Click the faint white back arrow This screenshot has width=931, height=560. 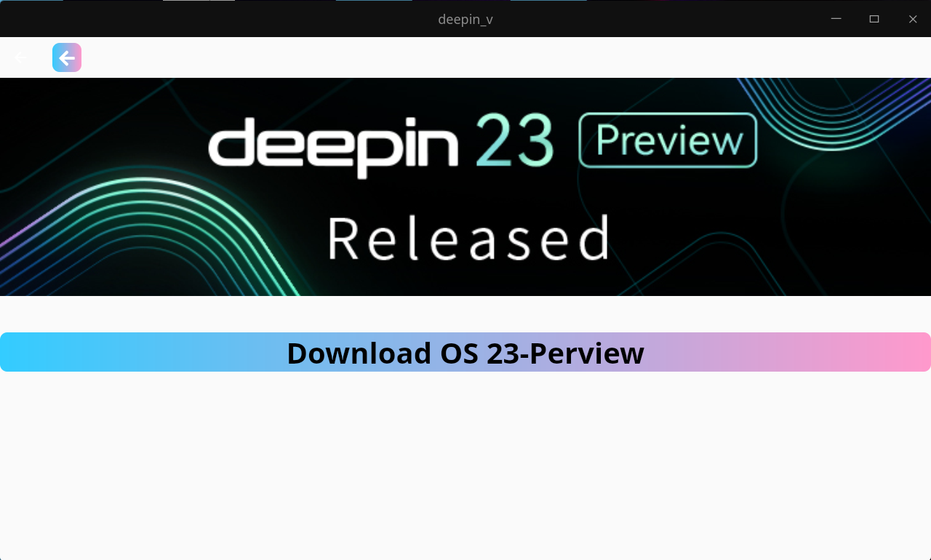coord(20,57)
